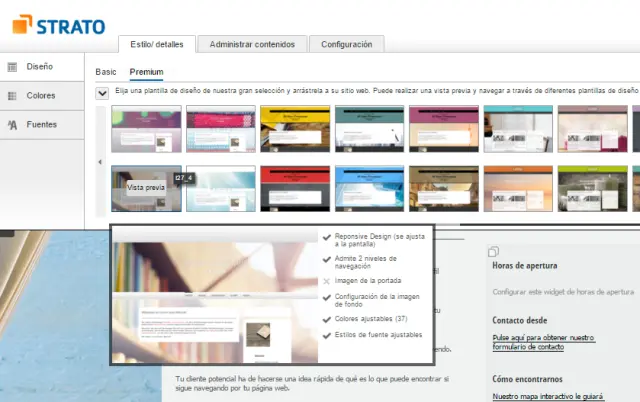Pick the first purple template thumbnail
Image resolution: width=640 pixels, height=402 pixels.
146,130
